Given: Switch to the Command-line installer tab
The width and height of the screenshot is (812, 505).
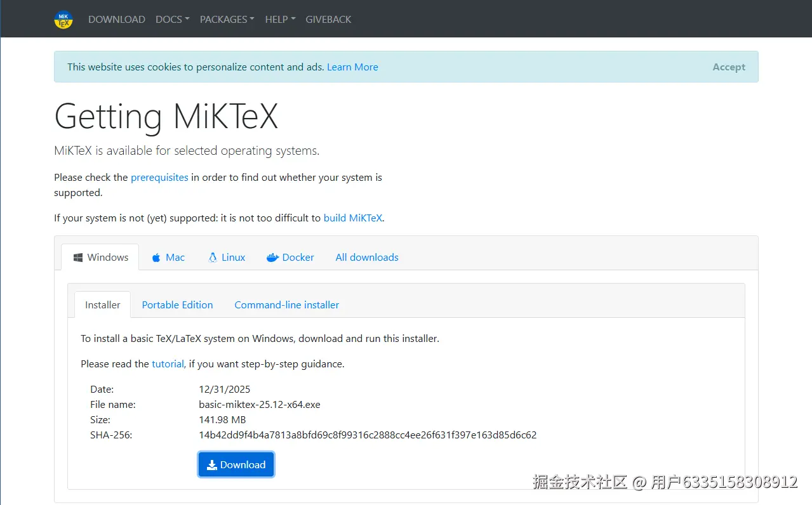Looking at the screenshot, I should pos(287,305).
